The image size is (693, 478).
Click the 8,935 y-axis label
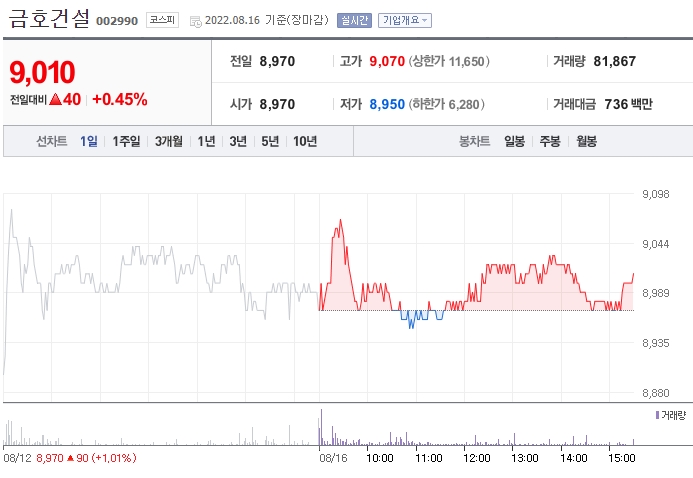[x=656, y=343]
